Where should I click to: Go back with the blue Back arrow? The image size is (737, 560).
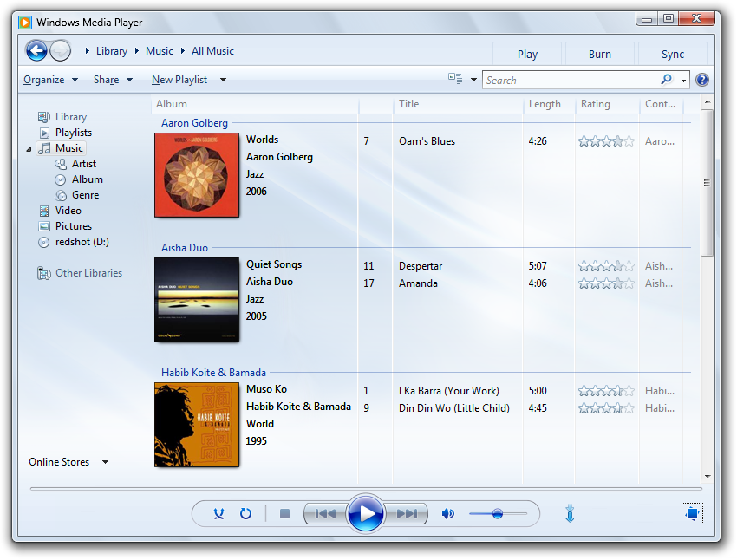click(36, 51)
